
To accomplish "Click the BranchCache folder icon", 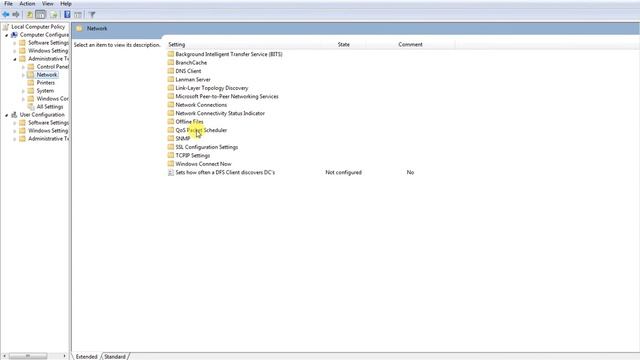I will (171, 62).
